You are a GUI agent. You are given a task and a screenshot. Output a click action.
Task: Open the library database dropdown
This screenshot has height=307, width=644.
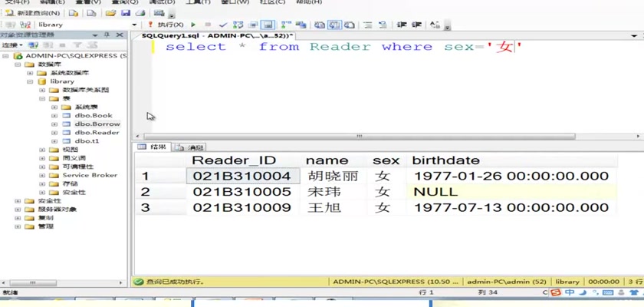tap(134, 25)
